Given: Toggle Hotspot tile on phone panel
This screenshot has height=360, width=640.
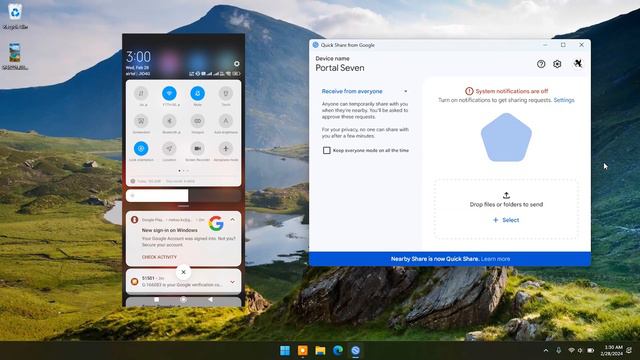Looking at the screenshot, I should pos(198,121).
